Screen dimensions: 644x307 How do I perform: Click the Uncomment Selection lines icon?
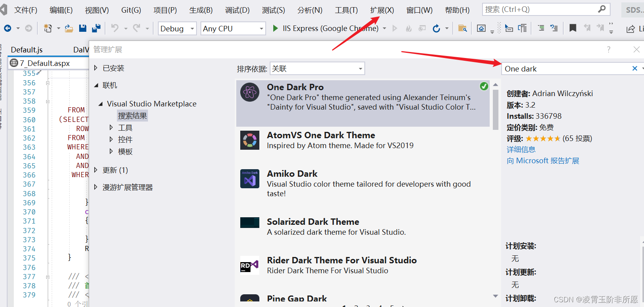[x=554, y=28]
